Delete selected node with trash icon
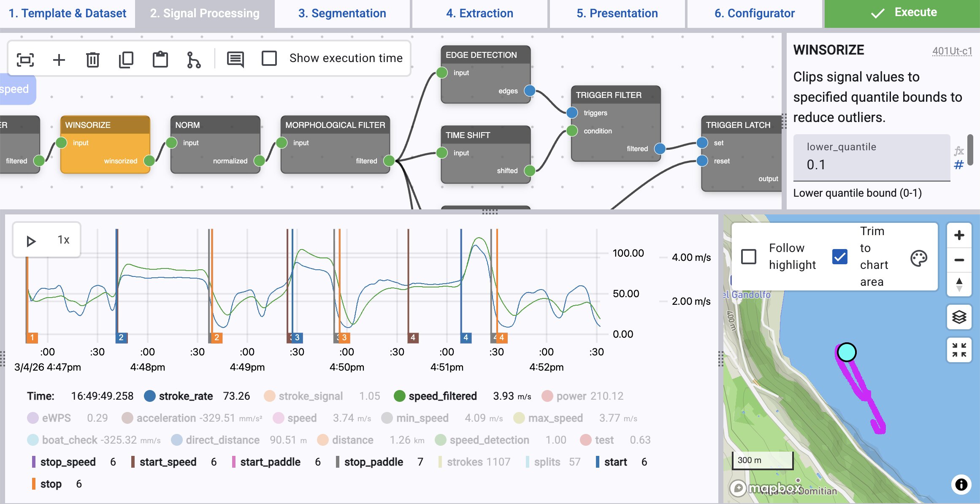The image size is (980, 504). (92, 60)
